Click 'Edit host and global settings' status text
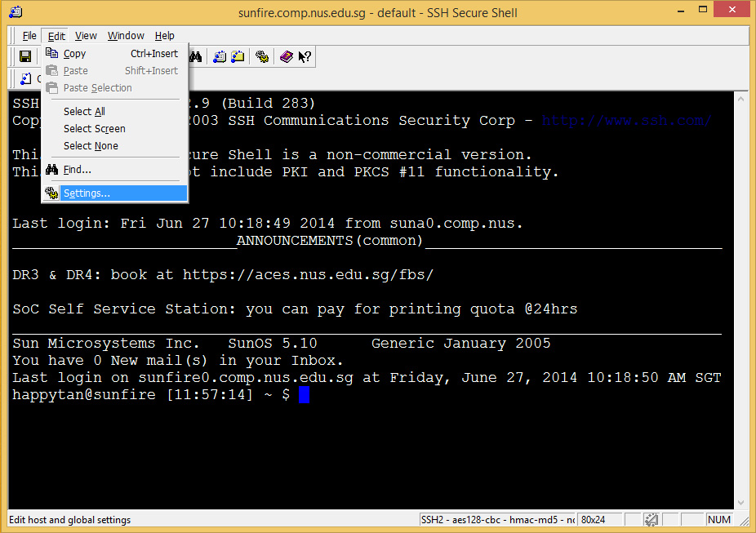756x533 pixels. [x=70, y=520]
